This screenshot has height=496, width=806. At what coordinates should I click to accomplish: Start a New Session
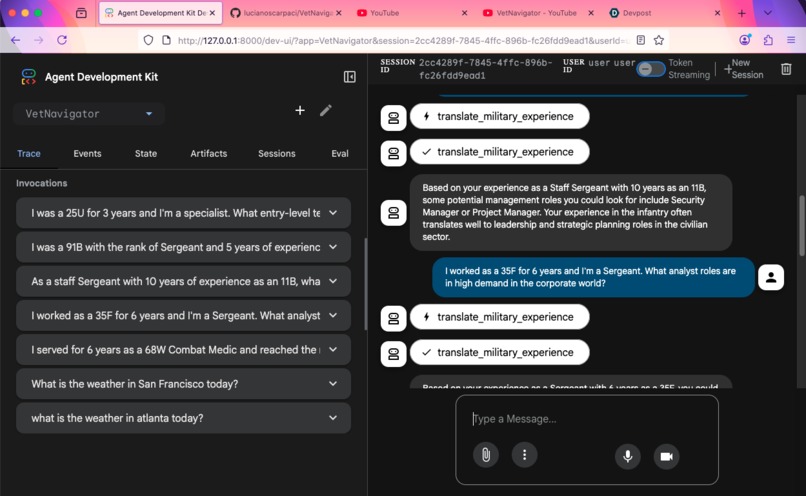tap(744, 69)
